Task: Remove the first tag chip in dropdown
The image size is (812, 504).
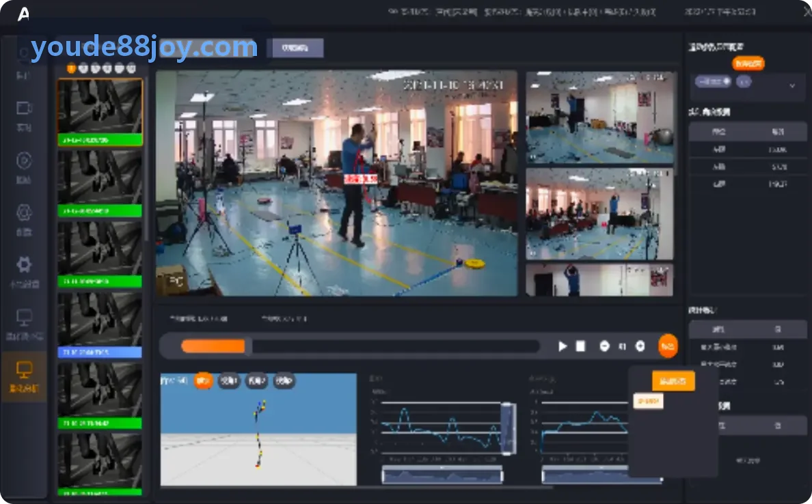Action: click(x=727, y=81)
